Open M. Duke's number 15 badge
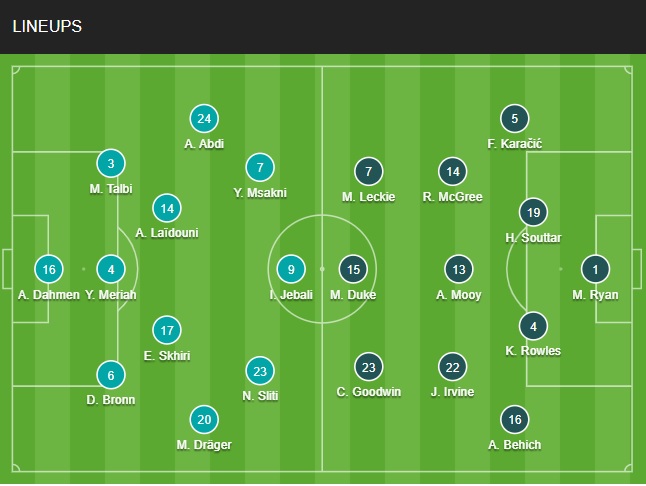Image resolution: width=646 pixels, height=486 pixels. click(x=351, y=269)
